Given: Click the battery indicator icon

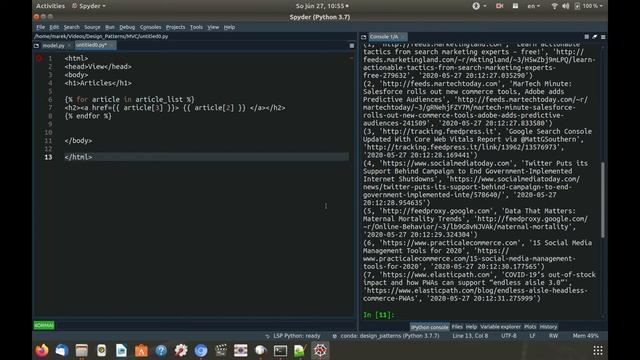Looking at the screenshot, I should [x=577, y=6].
